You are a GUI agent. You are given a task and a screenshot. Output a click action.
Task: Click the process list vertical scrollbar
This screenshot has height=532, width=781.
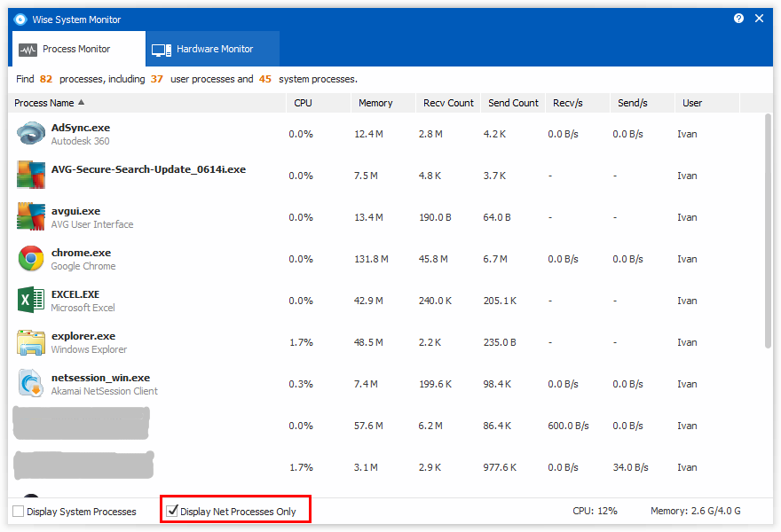pos(768,231)
